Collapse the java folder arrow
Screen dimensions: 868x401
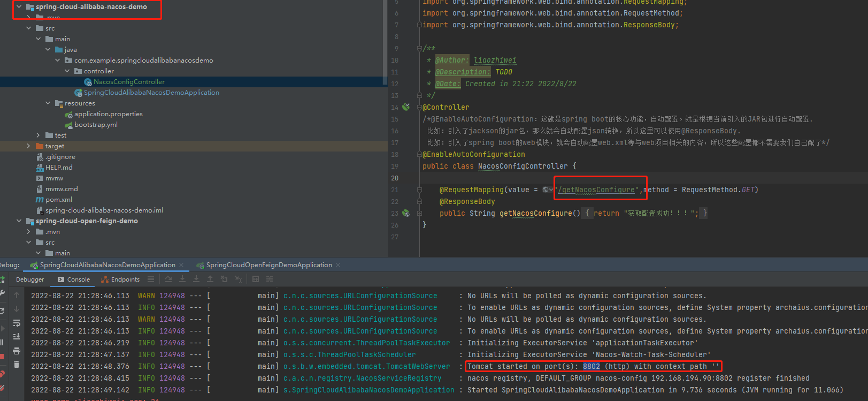(x=48, y=50)
